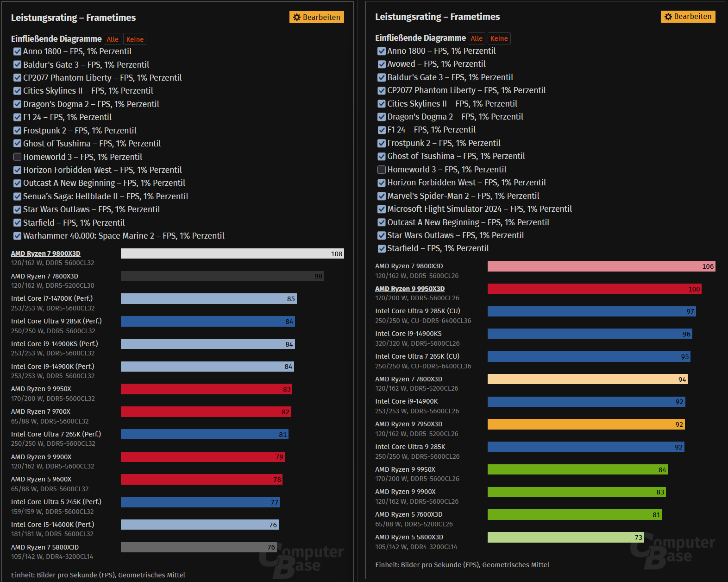
Task: Toggle Marvel's Spider-Man 2 checkbox
Action: coord(382,196)
